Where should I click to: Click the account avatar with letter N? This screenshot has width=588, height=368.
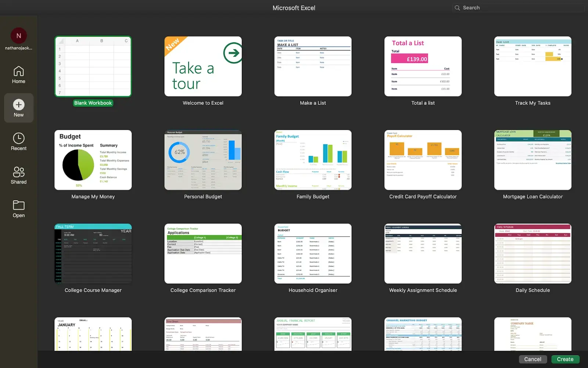tap(19, 36)
